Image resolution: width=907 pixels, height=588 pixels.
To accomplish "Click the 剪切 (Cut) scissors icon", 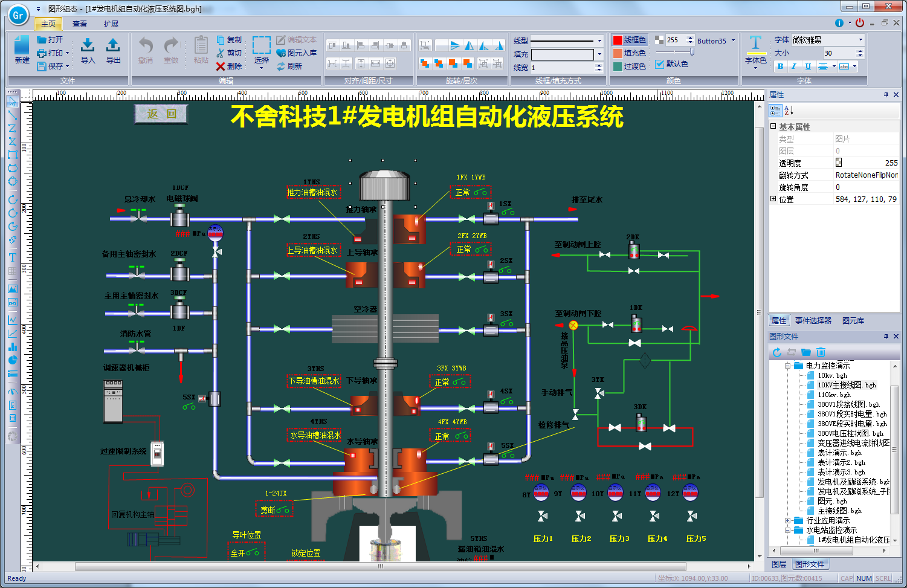I will 221,53.
